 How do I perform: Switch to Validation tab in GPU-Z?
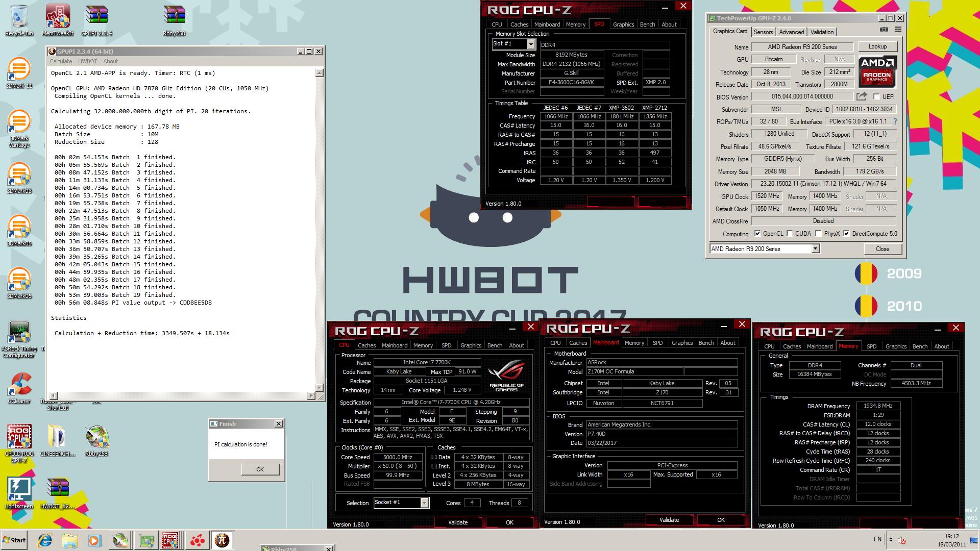[x=822, y=32]
